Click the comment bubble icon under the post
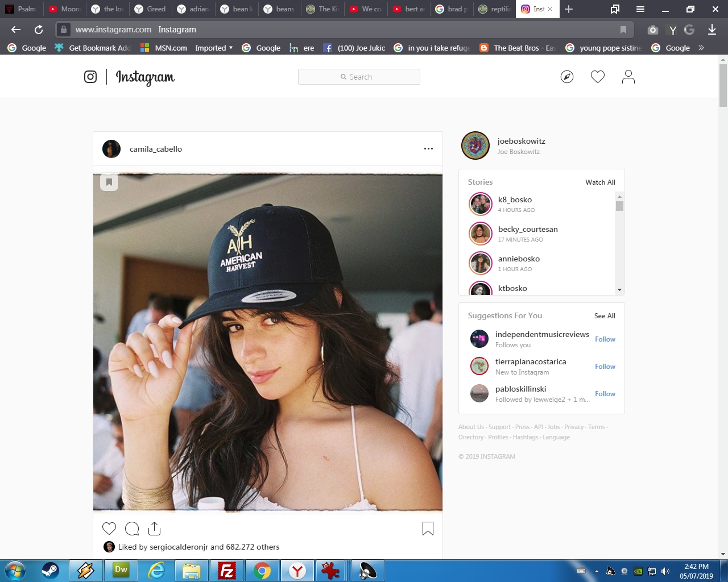 132,529
